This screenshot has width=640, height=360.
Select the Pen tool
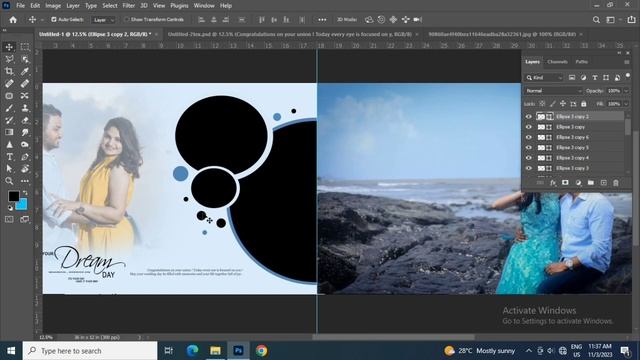[x=25, y=157]
